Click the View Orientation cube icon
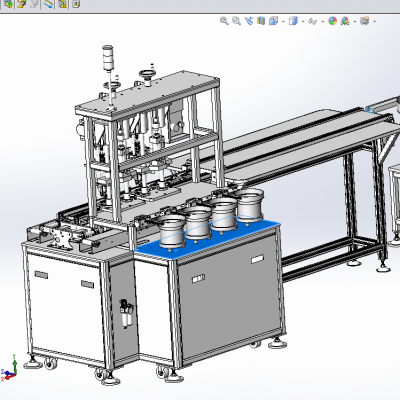 point(273,21)
